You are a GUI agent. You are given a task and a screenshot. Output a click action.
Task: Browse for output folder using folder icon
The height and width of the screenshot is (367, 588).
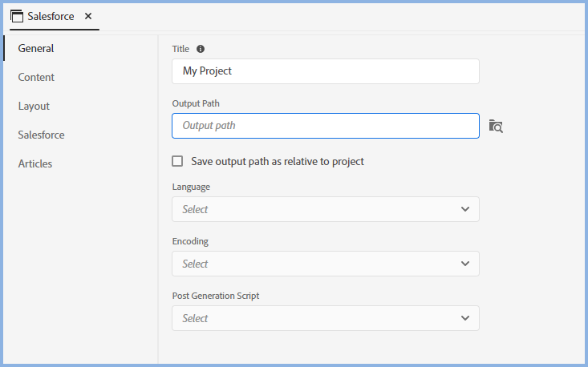click(496, 126)
